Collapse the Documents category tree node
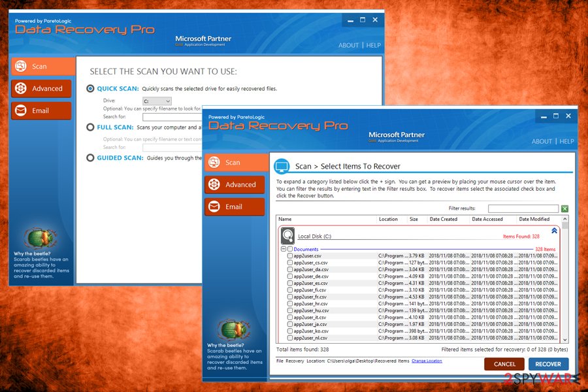Screen dimensions: 588x392 284,249
